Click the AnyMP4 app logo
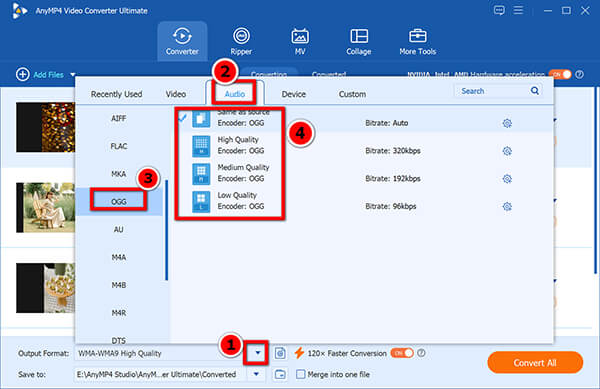 coord(19,11)
